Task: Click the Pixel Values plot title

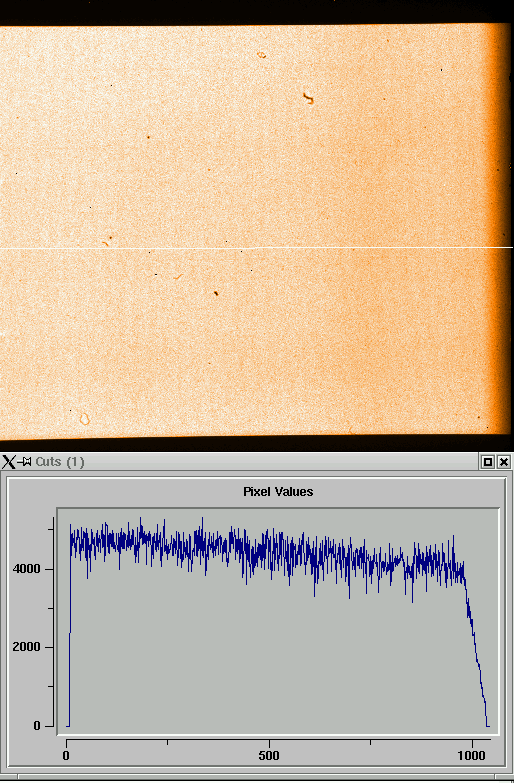Action: 278,492
